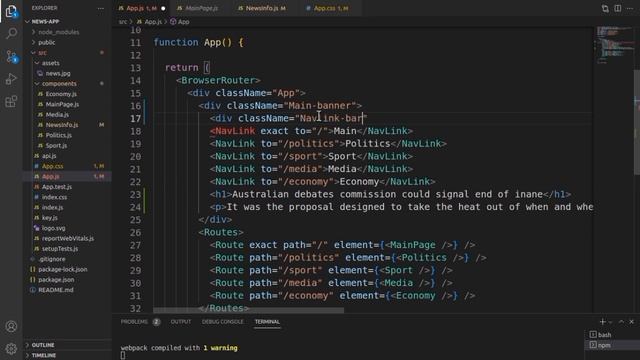Screen dimensions: 640x360
Task: Collapse the NEWS-APP root folder
Action: click(x=45, y=22)
